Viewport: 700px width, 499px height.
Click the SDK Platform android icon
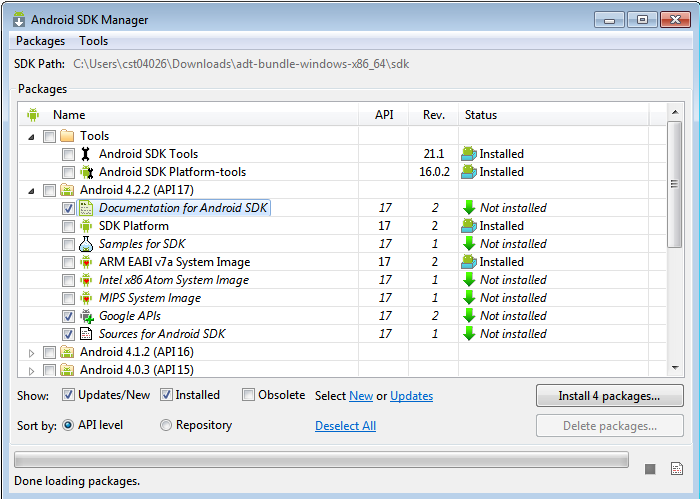coord(86,226)
